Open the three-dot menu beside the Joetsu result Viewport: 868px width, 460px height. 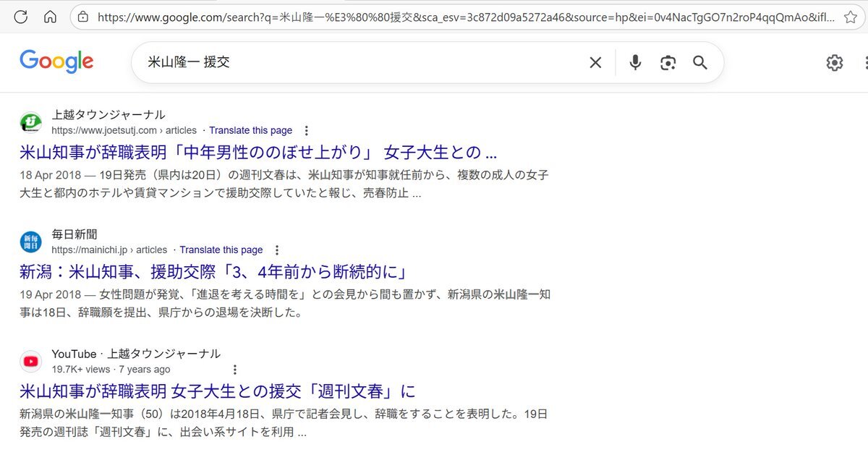[307, 130]
